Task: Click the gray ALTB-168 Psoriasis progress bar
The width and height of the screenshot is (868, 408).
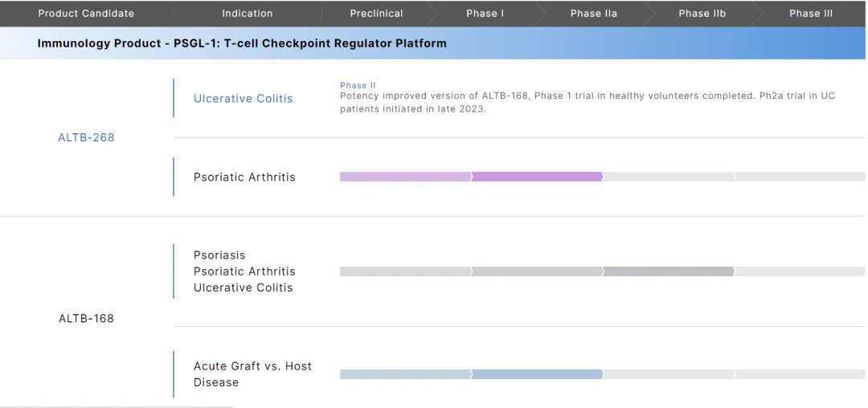Action: [x=537, y=271]
